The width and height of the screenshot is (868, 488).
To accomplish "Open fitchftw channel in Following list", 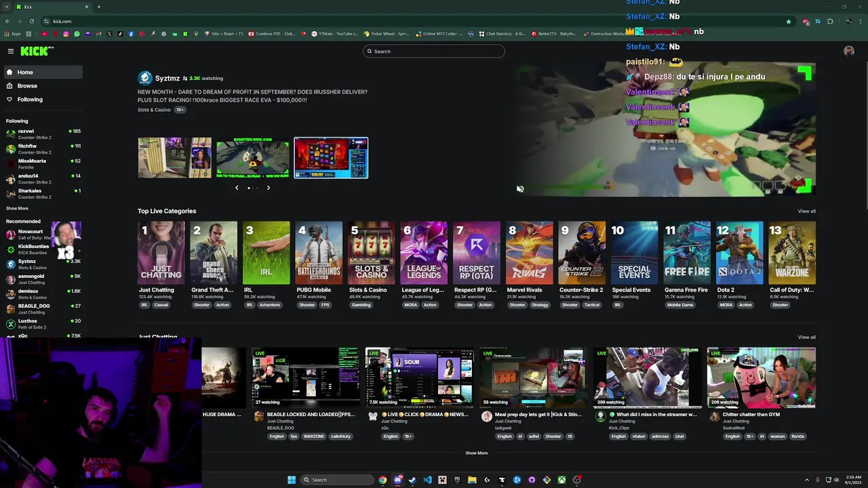I will [43, 148].
